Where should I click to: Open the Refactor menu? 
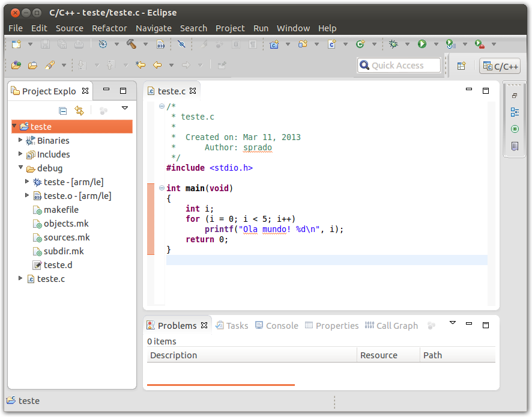point(109,28)
